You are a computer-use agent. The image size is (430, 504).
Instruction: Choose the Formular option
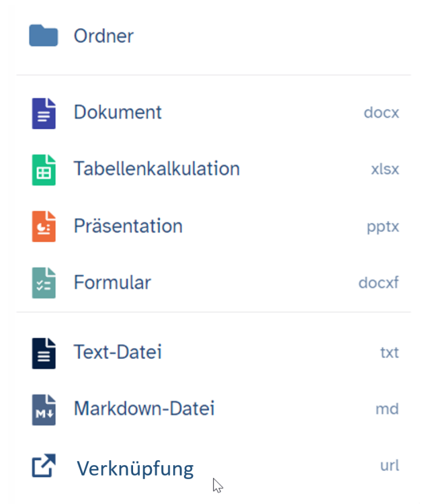[x=214, y=283]
